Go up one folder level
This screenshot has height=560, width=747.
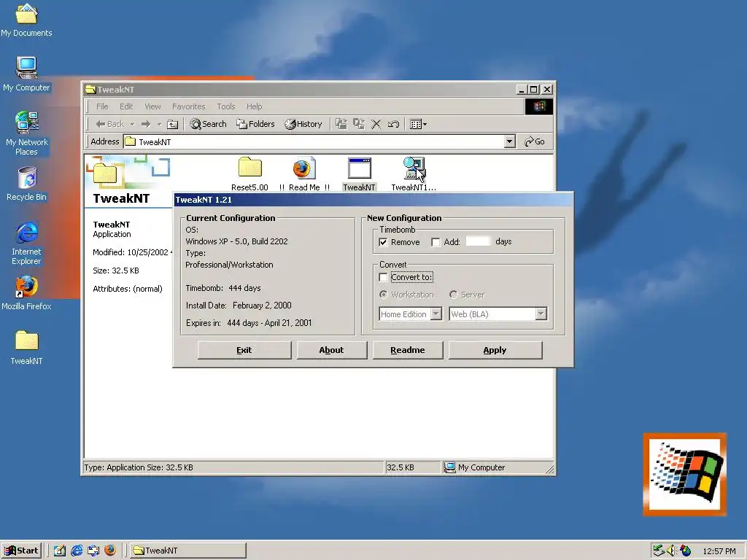[x=172, y=124]
